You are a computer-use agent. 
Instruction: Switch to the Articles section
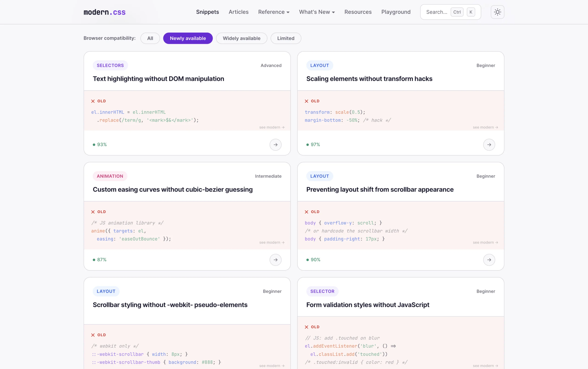coord(238,12)
